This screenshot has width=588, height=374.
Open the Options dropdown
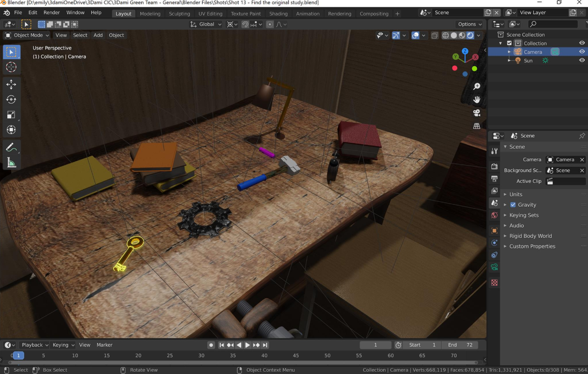[470, 24]
